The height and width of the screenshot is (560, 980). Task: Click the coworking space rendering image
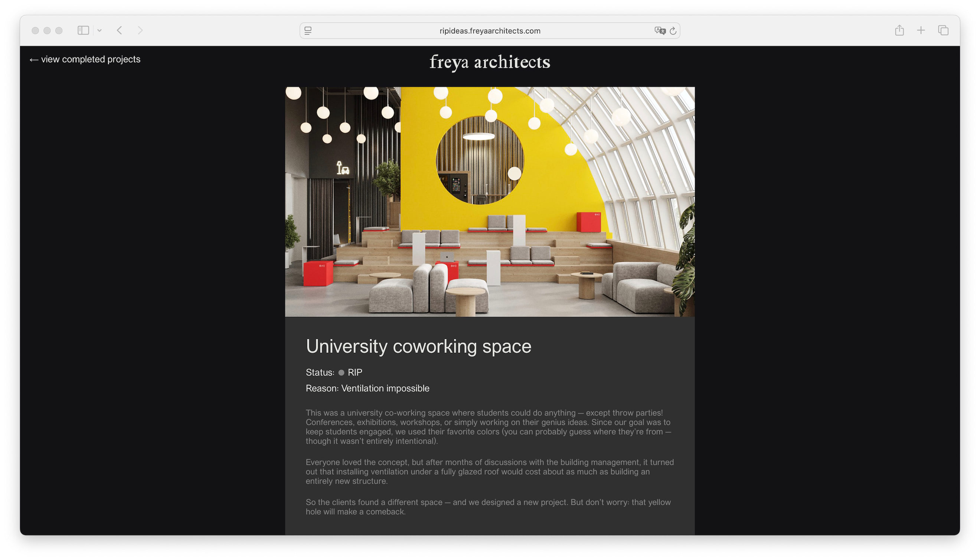point(490,202)
